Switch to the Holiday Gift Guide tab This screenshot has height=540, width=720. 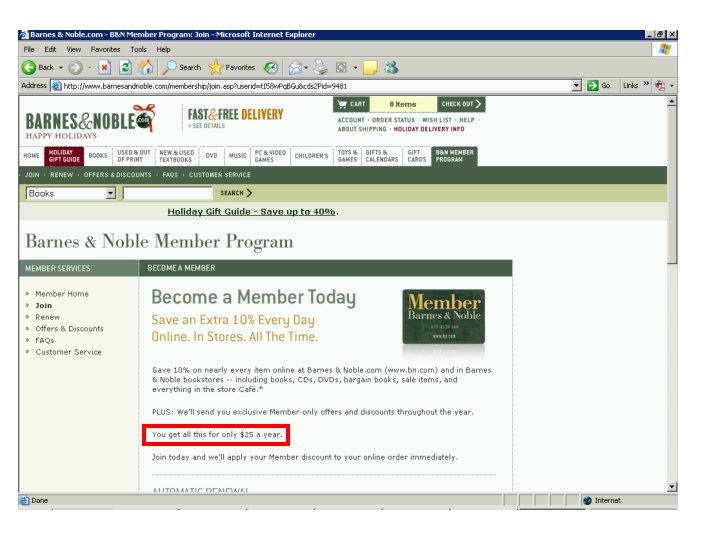pyautogui.click(x=64, y=156)
